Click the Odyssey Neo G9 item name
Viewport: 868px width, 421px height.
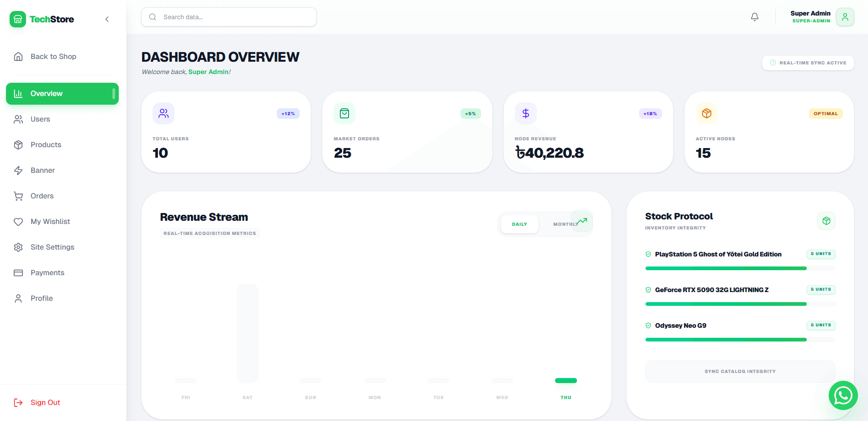(681, 326)
